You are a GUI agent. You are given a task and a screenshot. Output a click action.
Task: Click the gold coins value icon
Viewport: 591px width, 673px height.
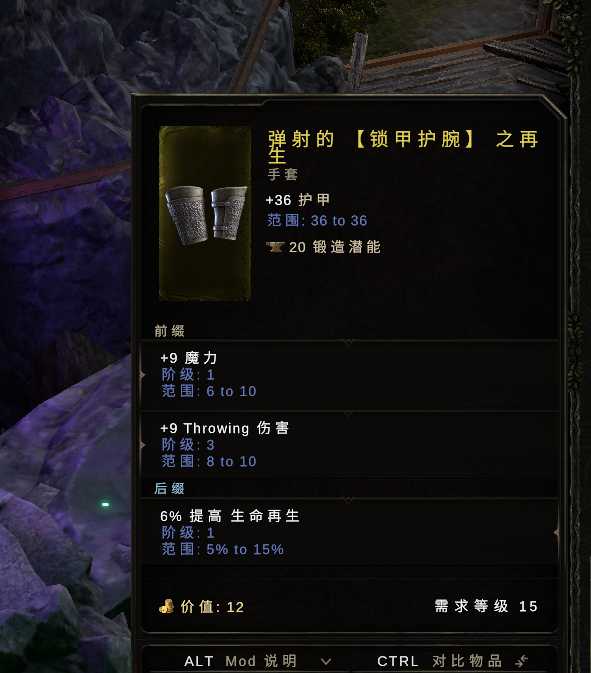point(167,606)
